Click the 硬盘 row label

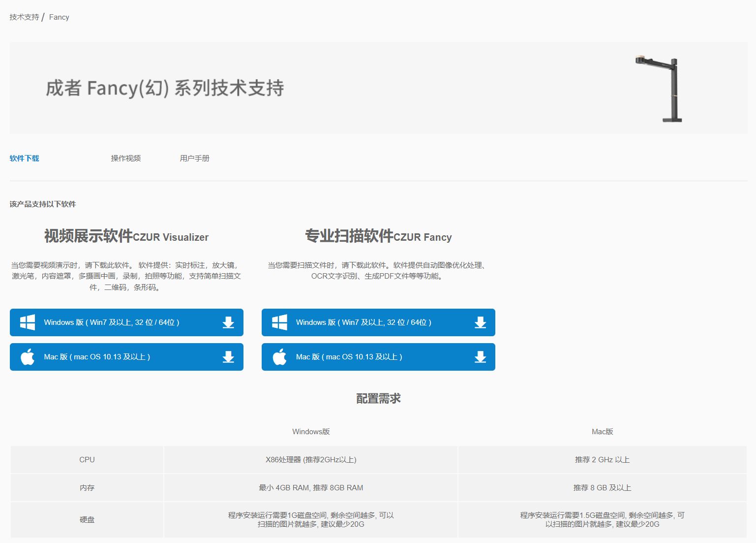point(87,519)
